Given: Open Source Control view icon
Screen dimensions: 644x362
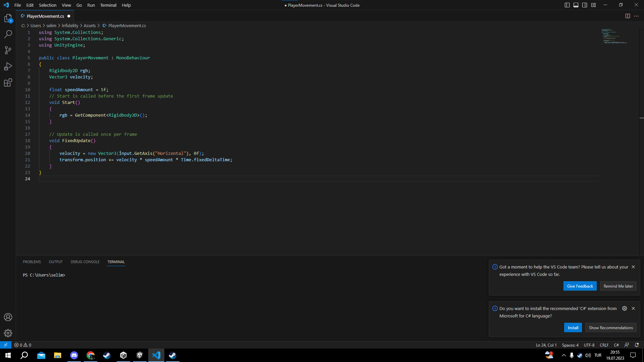Looking at the screenshot, I should point(8,50).
